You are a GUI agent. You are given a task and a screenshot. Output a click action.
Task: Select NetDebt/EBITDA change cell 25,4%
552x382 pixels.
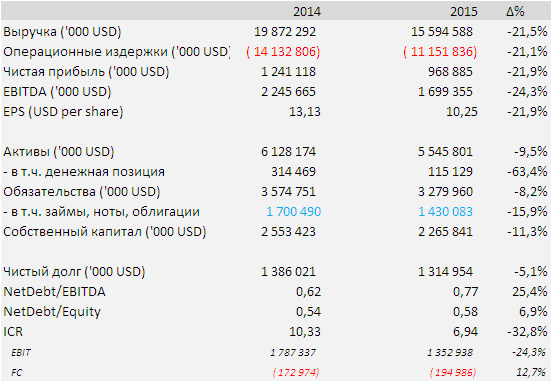pyautogui.click(x=529, y=292)
